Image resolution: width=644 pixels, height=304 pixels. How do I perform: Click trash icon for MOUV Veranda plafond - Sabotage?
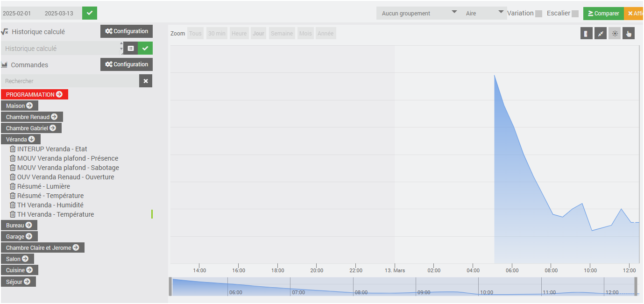tap(13, 168)
